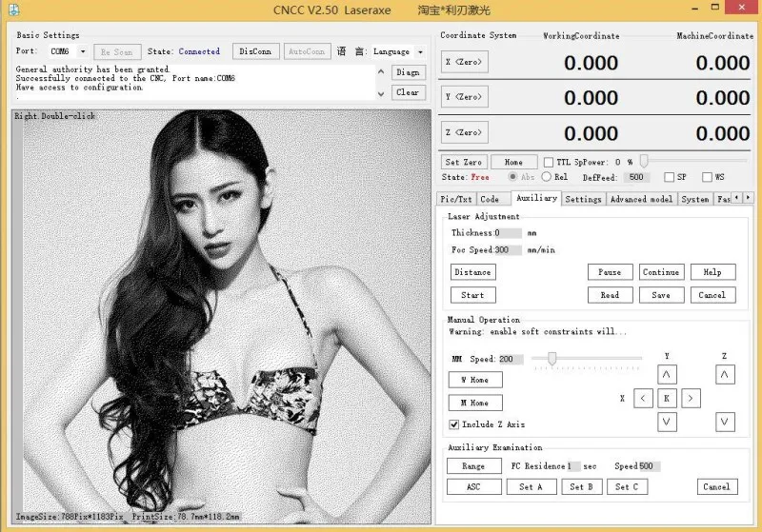Lower Z axis with down arrow
Screen dimensions: 762x532
pyautogui.click(x=725, y=422)
